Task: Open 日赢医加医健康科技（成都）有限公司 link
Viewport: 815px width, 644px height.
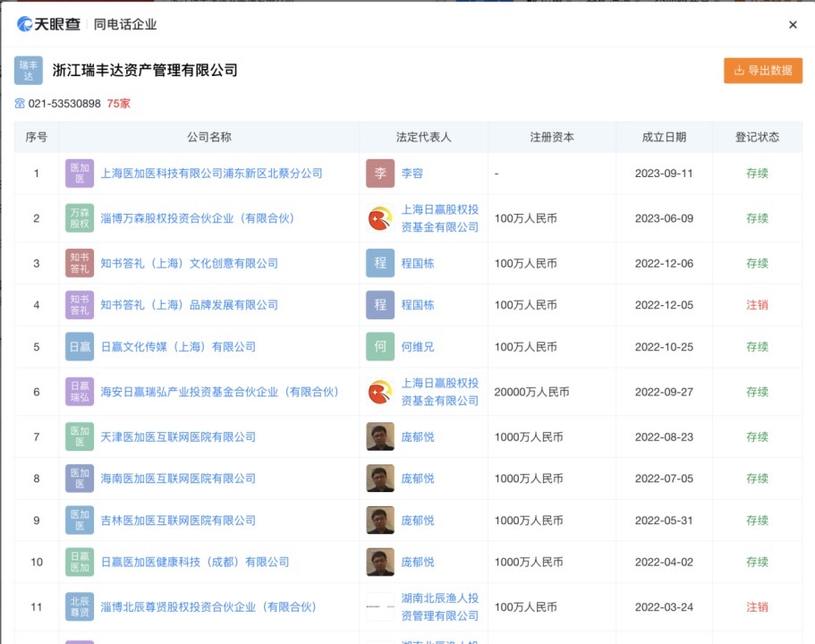Action: point(195,562)
